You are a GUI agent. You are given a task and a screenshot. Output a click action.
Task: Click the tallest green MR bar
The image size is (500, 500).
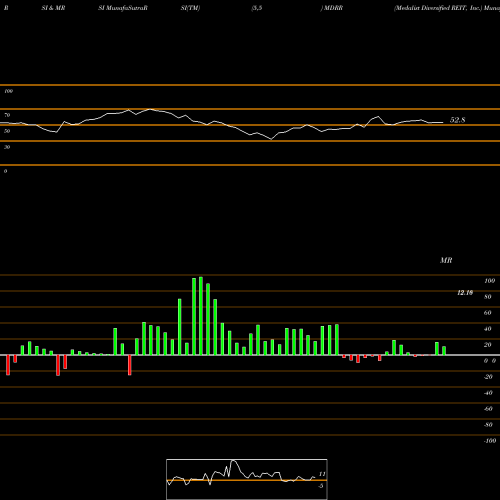[201, 316]
